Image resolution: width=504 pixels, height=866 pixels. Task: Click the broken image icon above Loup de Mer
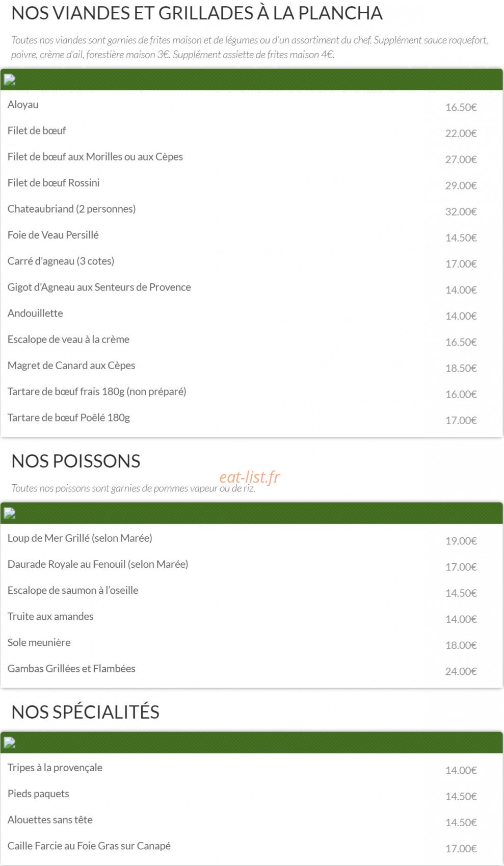tap(10, 513)
